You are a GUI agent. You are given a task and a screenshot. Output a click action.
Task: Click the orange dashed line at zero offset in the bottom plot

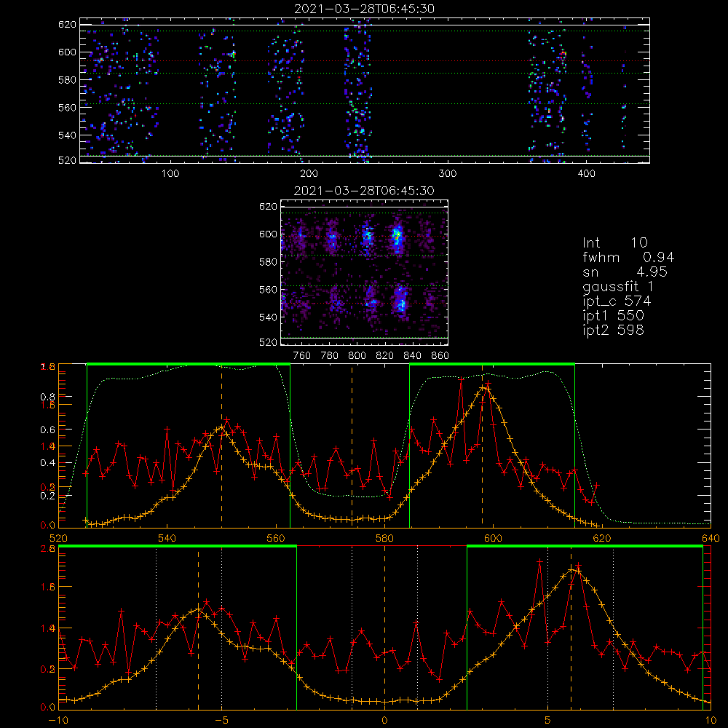384,627
